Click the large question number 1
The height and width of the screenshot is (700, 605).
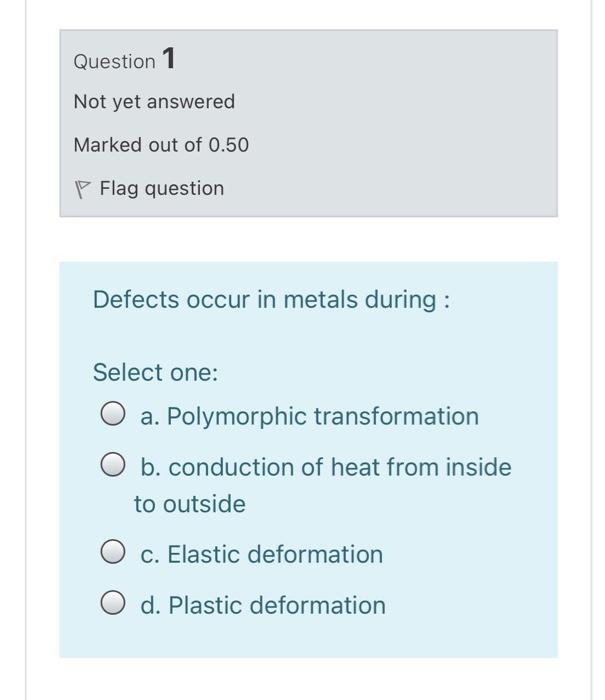coord(169,59)
